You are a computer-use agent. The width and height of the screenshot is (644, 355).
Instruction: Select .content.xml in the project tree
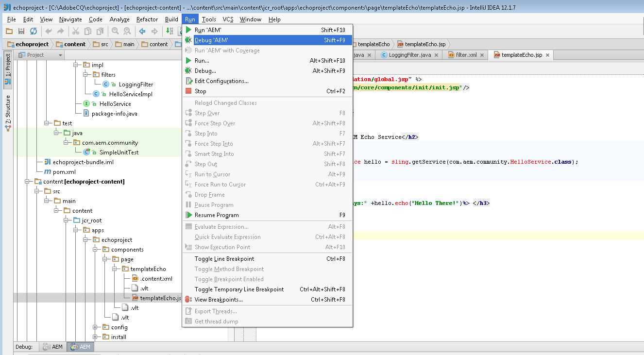(156, 279)
